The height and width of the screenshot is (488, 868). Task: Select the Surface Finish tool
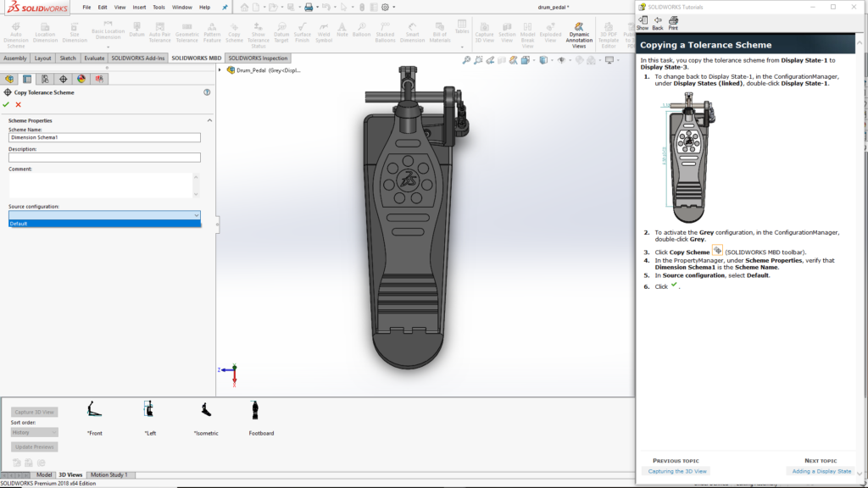pyautogui.click(x=303, y=33)
